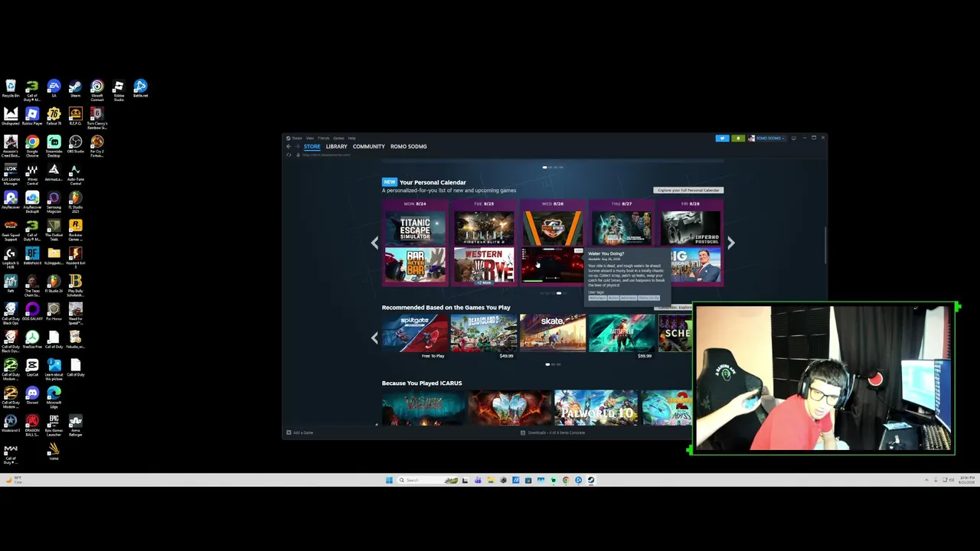Open GOG GALAXY desktop shortcut
This screenshot has width=980, height=551.
[32, 312]
